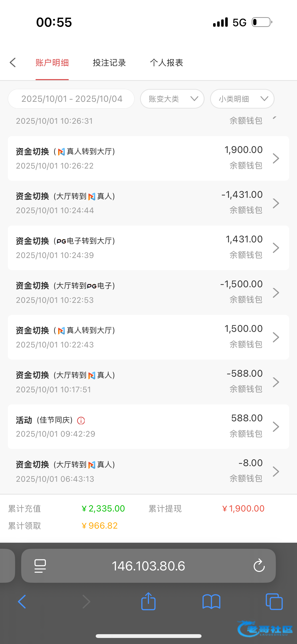This screenshot has width=297, height=644.
Task: Open the 小类明细 dropdown
Action: tap(242, 99)
